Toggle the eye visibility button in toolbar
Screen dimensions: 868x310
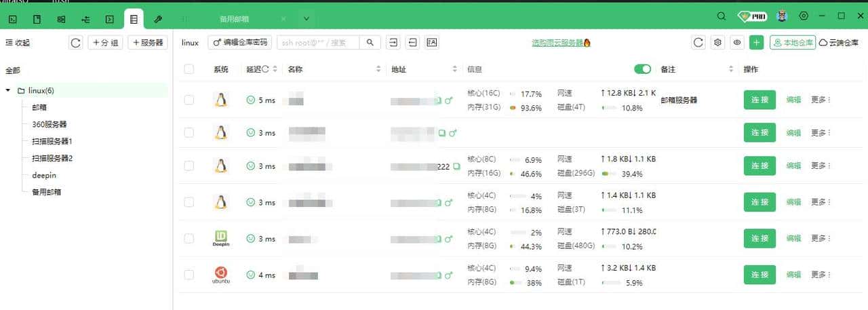pos(737,43)
